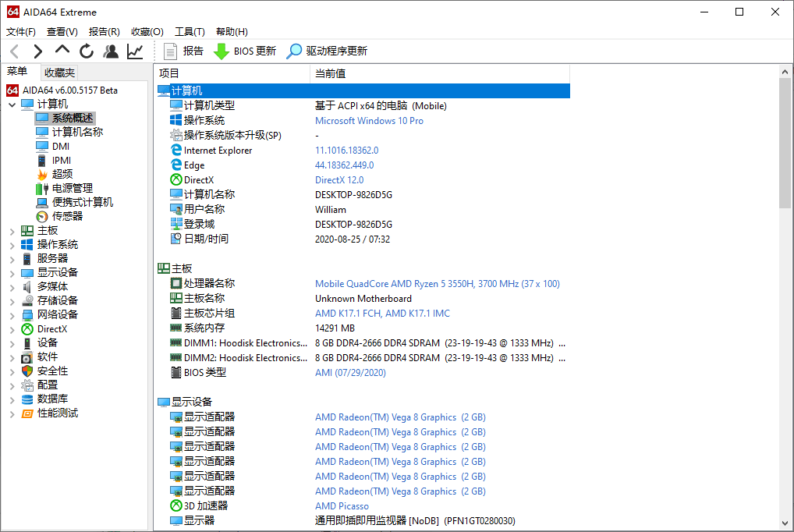Open the 查看(V) menu
The height and width of the screenshot is (532, 794).
(x=62, y=32)
